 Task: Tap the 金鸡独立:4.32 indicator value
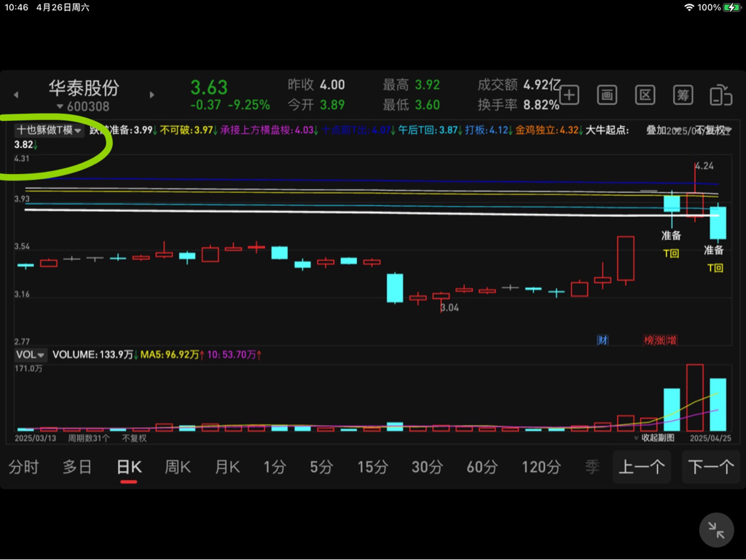tap(549, 130)
